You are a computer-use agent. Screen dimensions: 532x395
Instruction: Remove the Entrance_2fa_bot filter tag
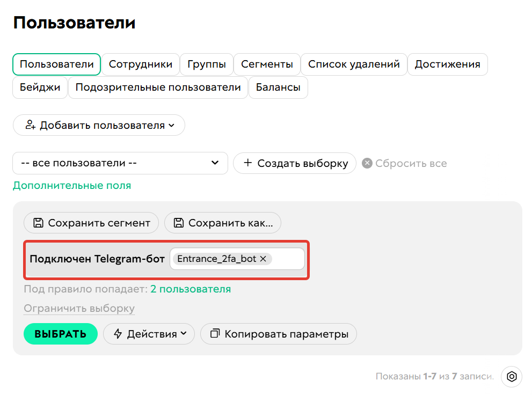[x=263, y=258]
